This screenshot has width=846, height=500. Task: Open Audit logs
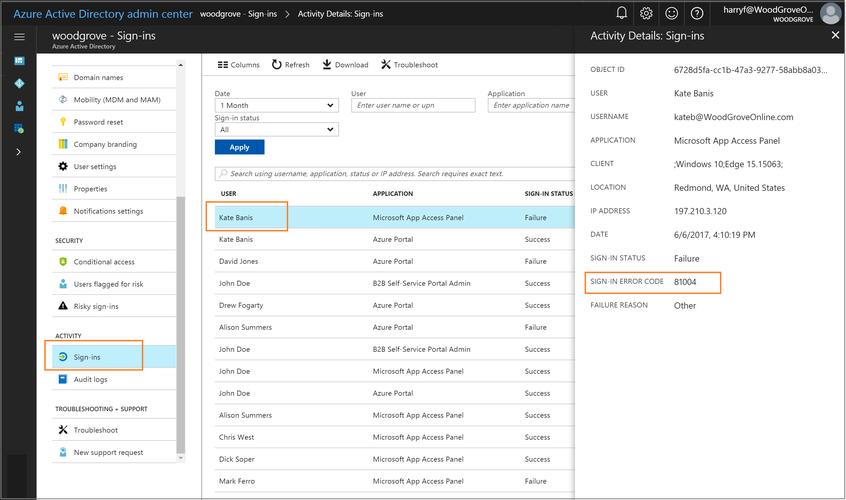(114, 379)
